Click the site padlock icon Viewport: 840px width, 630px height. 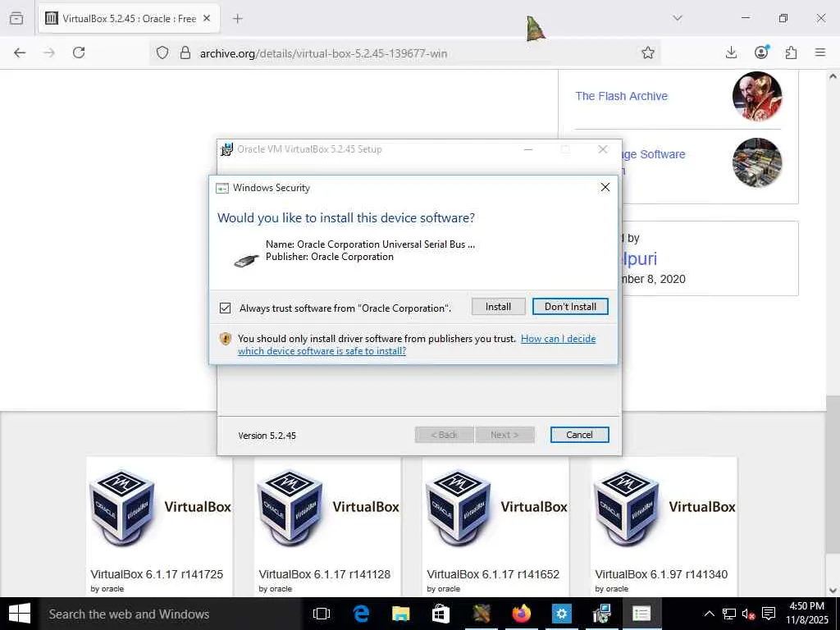tap(185, 52)
